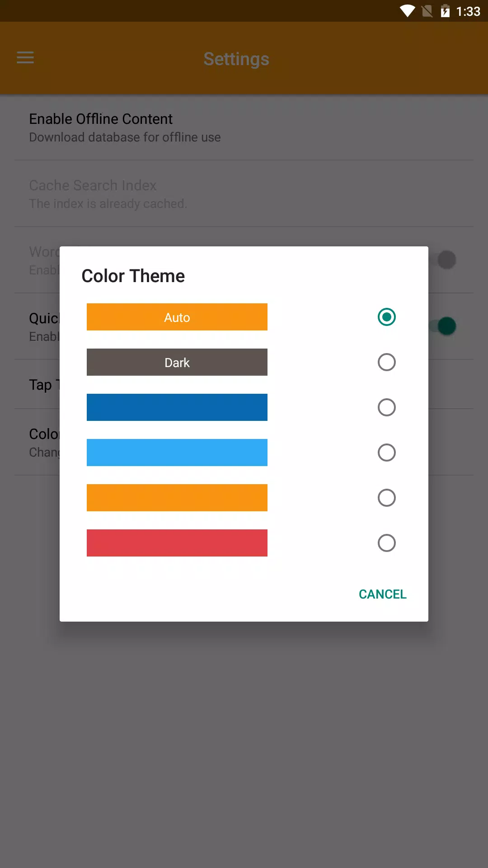
Task: Pick the light blue color swatch
Action: 177,453
